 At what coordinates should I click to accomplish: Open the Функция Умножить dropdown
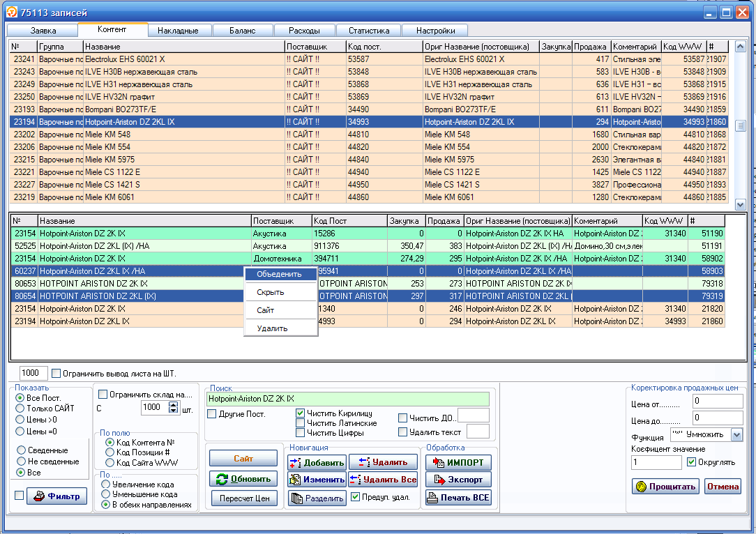pyautogui.click(x=736, y=434)
